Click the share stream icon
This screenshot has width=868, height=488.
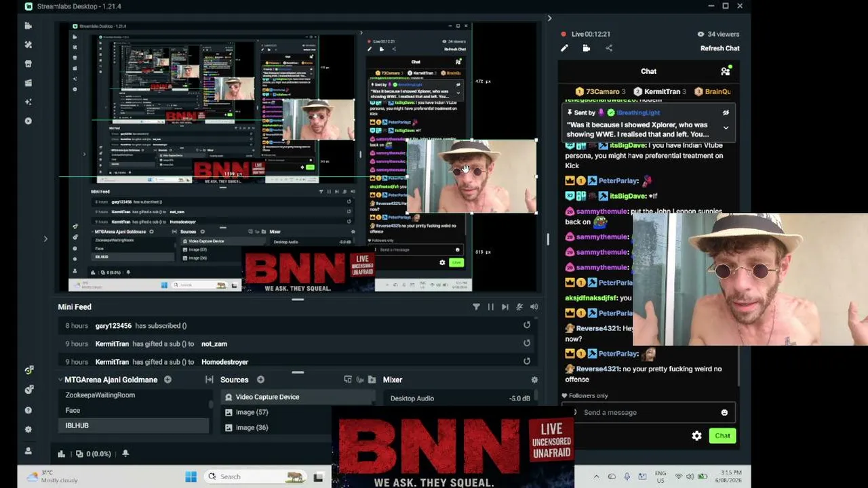click(x=609, y=48)
